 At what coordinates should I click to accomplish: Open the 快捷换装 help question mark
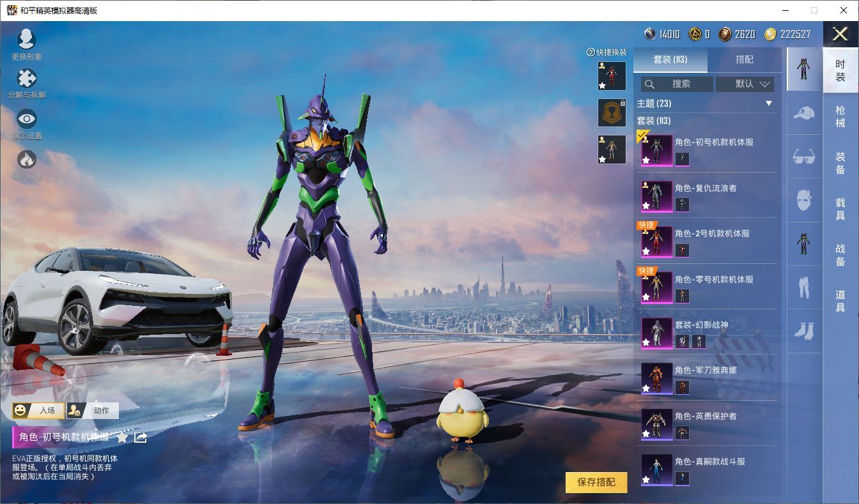591,52
